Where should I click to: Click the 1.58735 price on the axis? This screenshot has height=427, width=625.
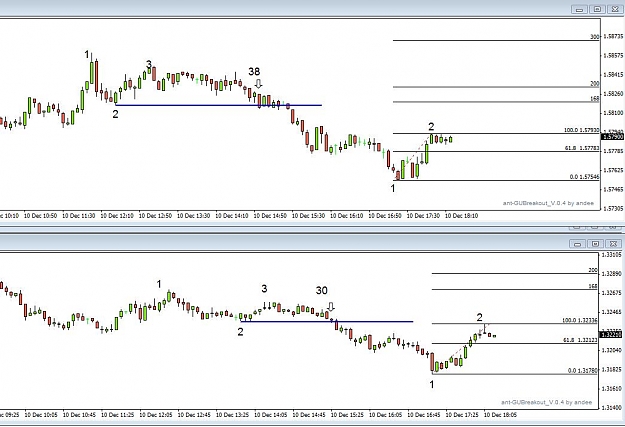click(x=613, y=36)
